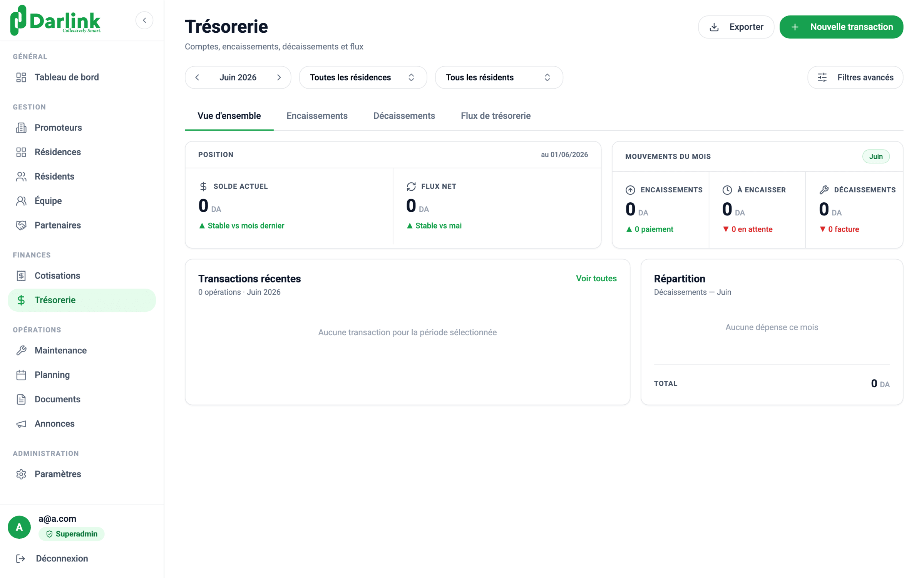Go to previous month before Juin 2026
The height and width of the screenshot is (578, 924).
tap(197, 77)
